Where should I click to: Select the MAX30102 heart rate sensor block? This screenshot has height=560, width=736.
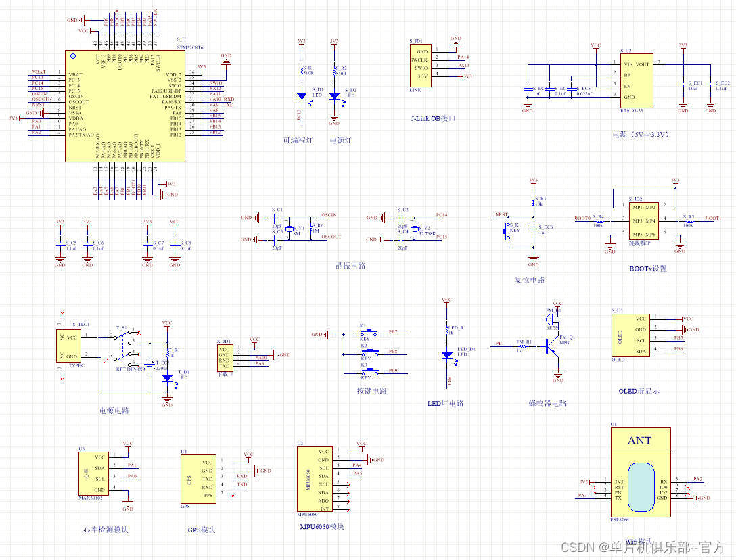pyautogui.click(x=93, y=473)
